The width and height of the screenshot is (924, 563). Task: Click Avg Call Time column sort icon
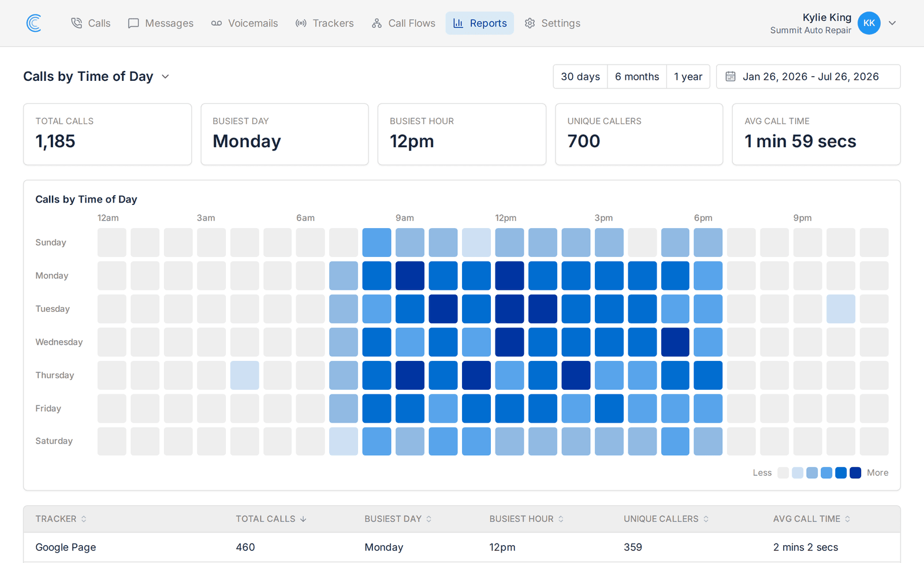click(848, 519)
